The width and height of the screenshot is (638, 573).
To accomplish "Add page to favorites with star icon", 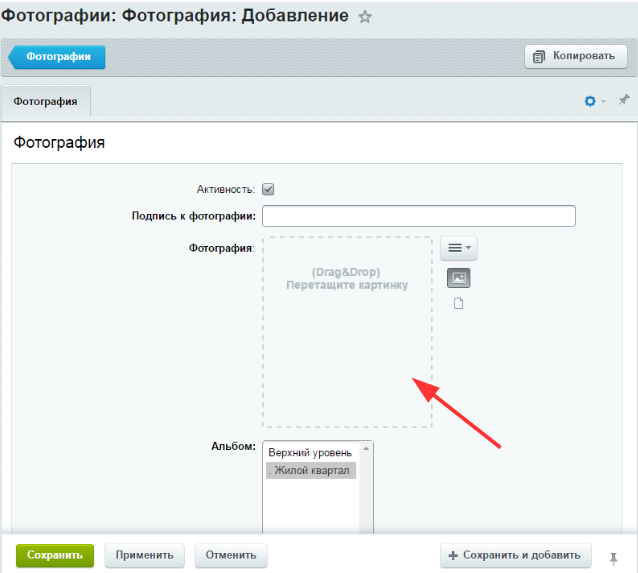I will 365,17.
